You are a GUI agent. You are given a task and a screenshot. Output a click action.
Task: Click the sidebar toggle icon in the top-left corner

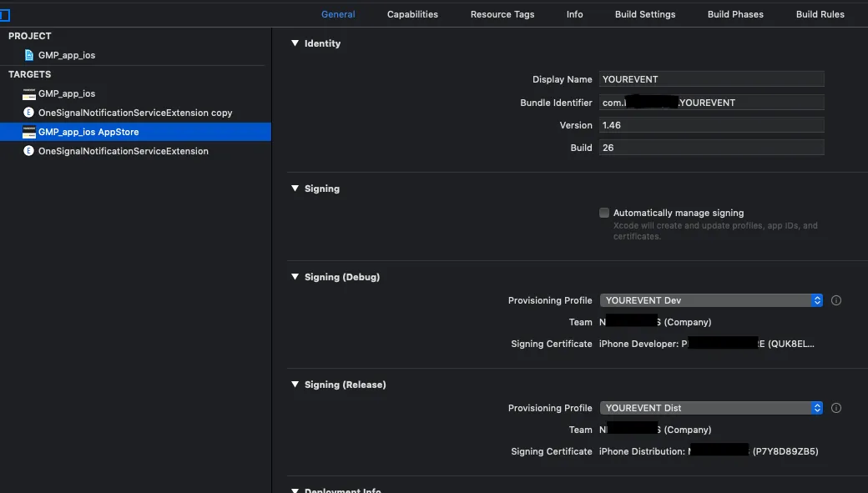pos(4,15)
